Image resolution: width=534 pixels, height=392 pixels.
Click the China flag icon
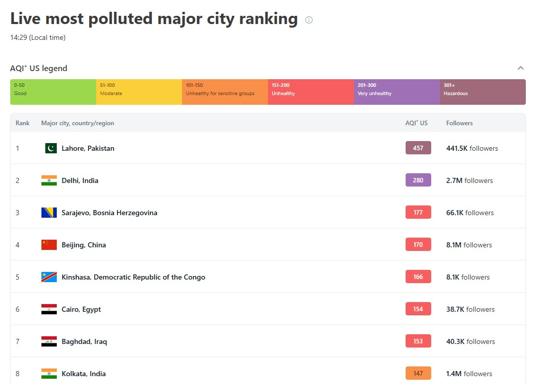click(x=49, y=245)
